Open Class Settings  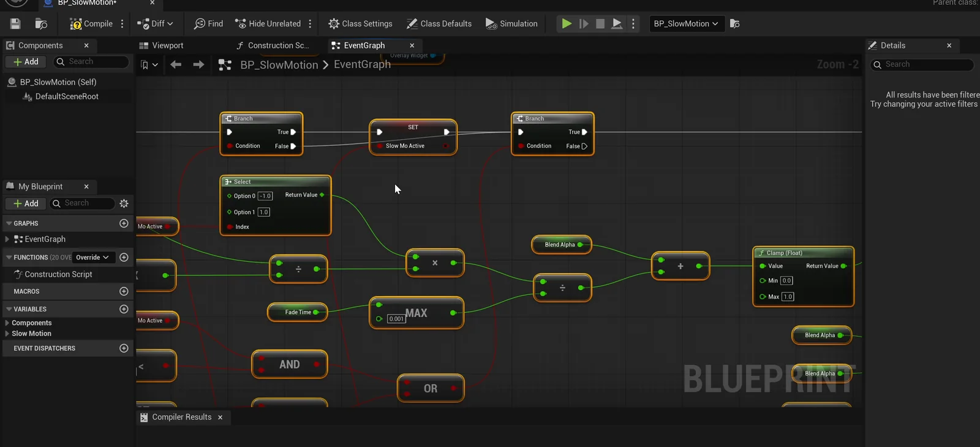pos(360,24)
